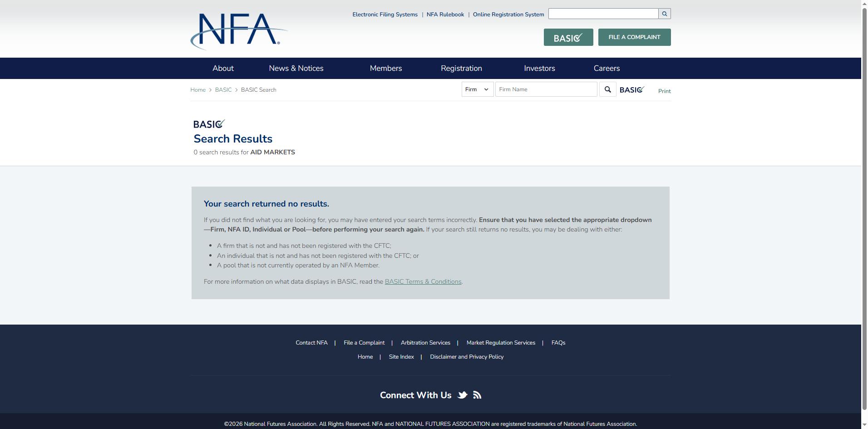Image resolution: width=868 pixels, height=429 pixels.
Task: Open the Careers menu
Action: click(x=607, y=68)
